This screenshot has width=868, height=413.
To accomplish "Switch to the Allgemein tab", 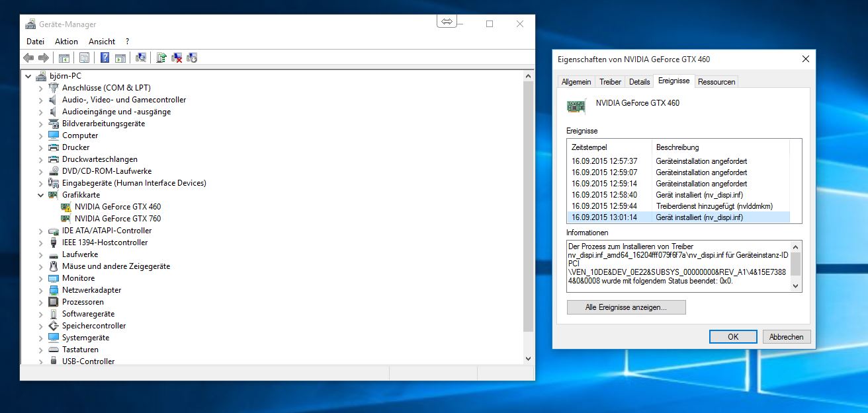I will click(576, 82).
